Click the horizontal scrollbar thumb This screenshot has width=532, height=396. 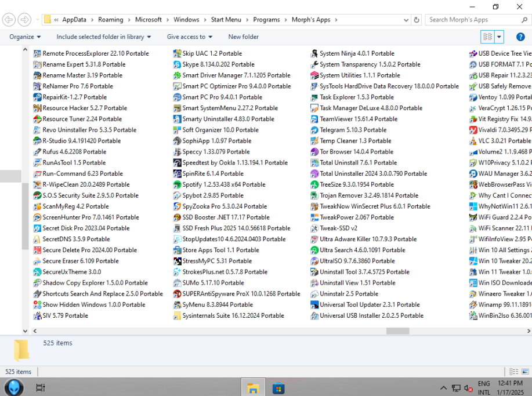pyautogui.click(x=397, y=331)
